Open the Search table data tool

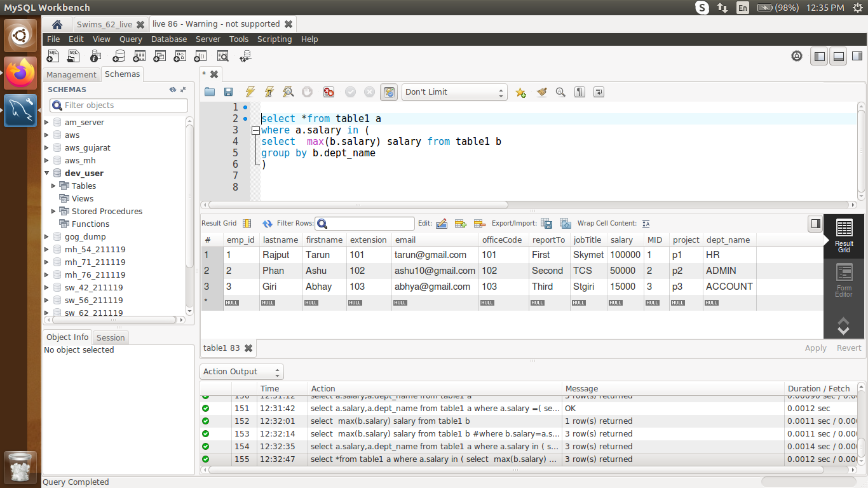pos(223,56)
